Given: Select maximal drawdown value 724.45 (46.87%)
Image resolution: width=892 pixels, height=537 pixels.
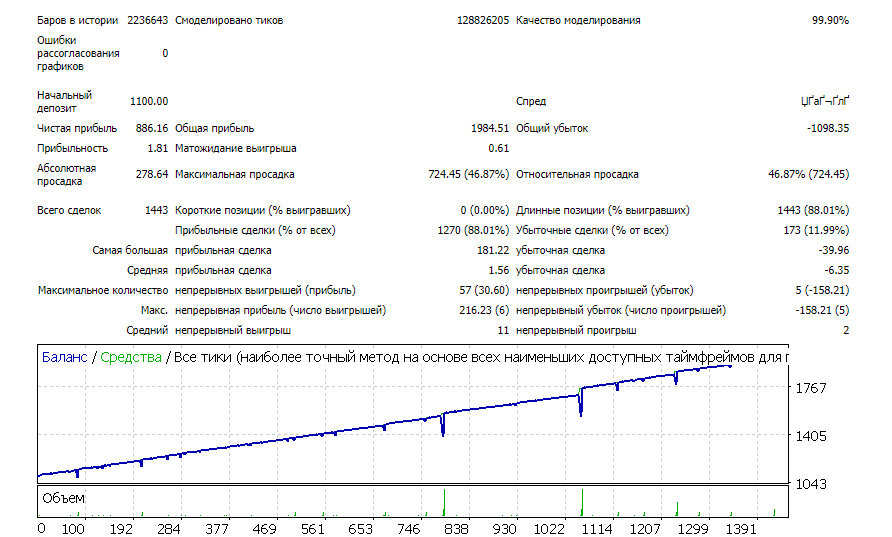Looking at the screenshot, I should click(469, 175).
